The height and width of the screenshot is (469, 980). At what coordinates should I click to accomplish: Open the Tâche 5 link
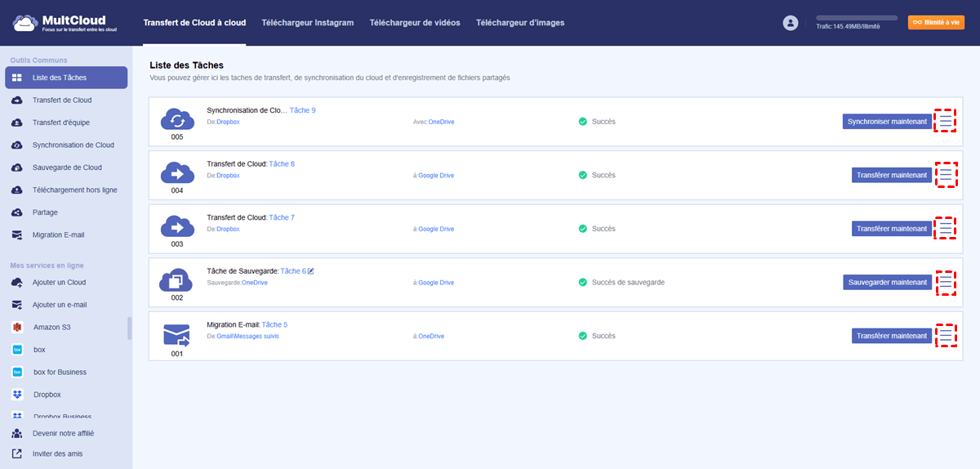point(274,325)
